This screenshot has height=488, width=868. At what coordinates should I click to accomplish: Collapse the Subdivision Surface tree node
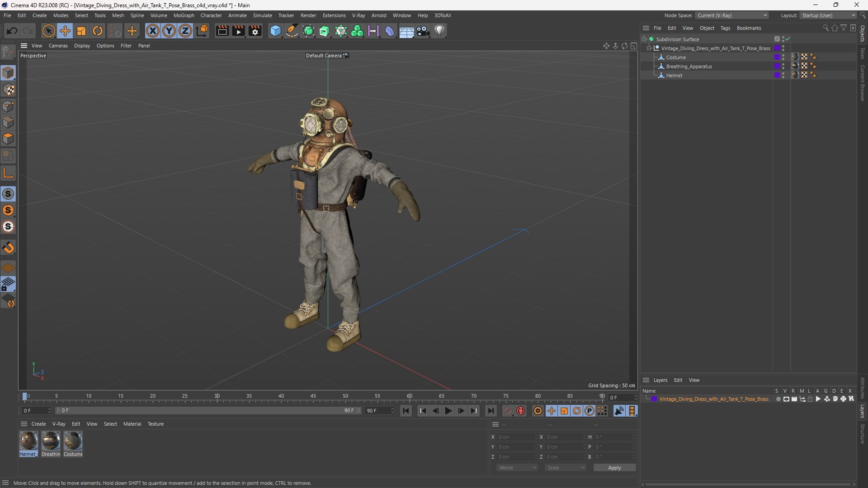(x=644, y=39)
